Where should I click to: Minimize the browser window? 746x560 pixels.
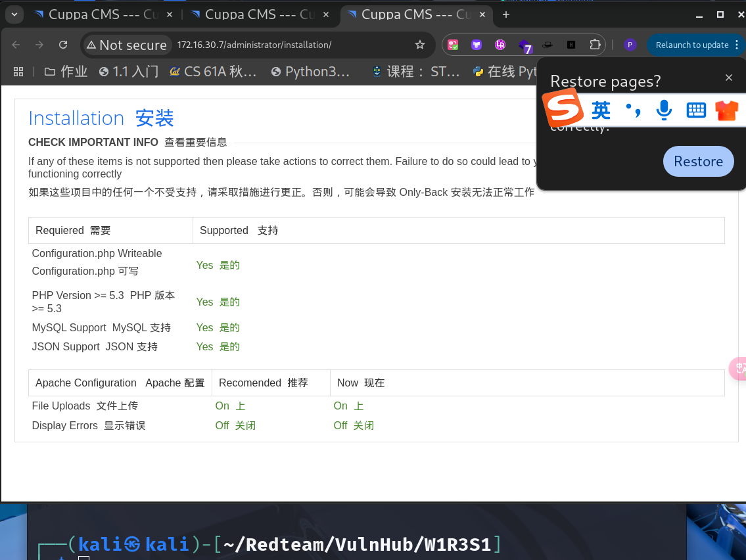[699, 15]
